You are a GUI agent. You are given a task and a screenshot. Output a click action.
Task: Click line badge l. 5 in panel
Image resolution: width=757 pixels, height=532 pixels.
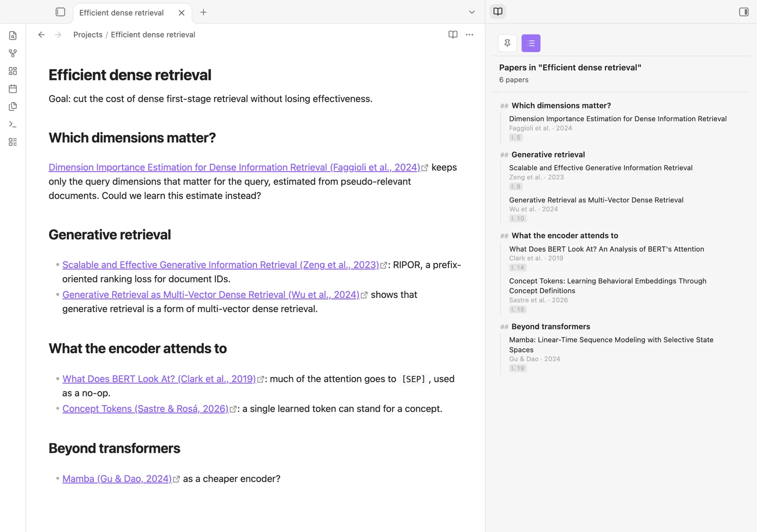click(516, 138)
